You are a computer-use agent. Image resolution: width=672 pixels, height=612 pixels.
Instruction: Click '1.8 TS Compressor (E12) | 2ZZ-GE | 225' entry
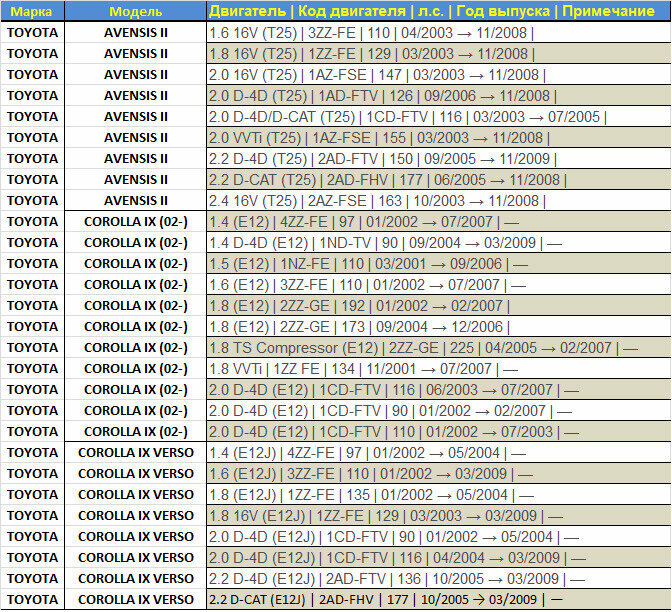coord(439,348)
